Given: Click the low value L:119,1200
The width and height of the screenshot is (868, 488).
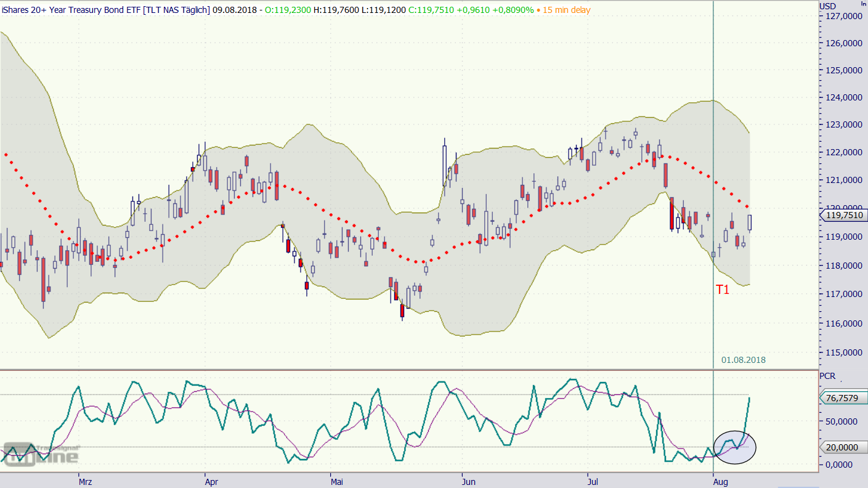Looking at the screenshot, I should tap(384, 10).
